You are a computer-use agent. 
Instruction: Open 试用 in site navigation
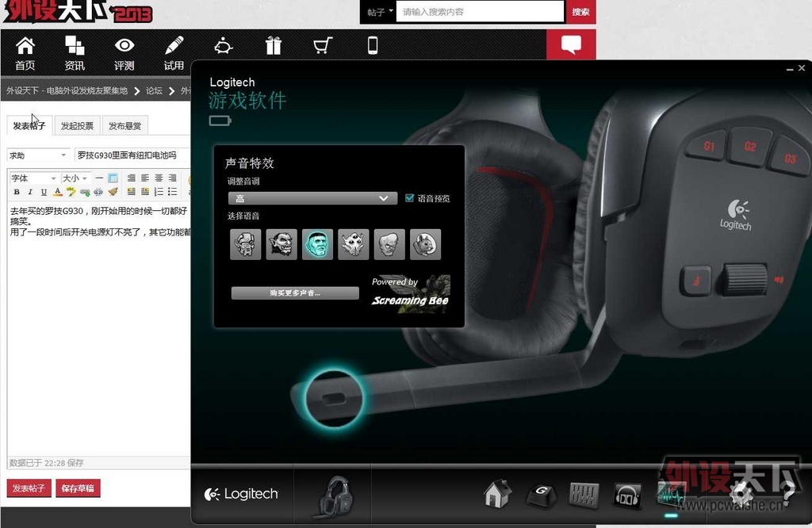point(174,53)
